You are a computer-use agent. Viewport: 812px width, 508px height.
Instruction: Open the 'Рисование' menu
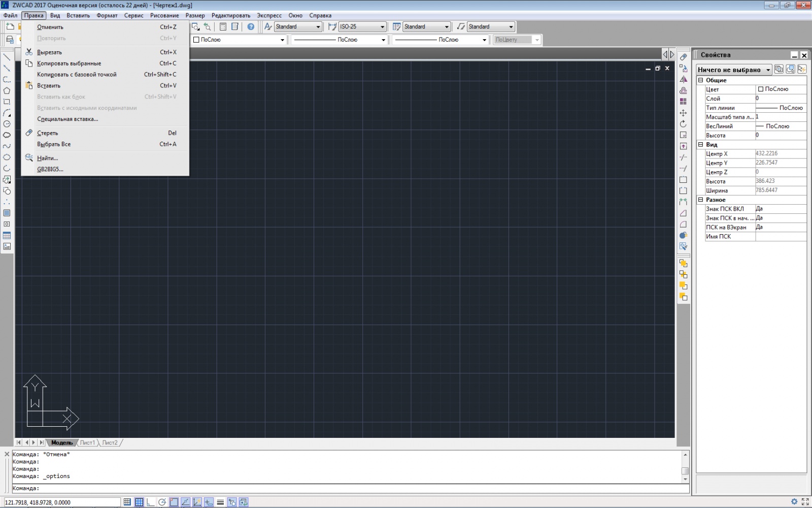164,15
